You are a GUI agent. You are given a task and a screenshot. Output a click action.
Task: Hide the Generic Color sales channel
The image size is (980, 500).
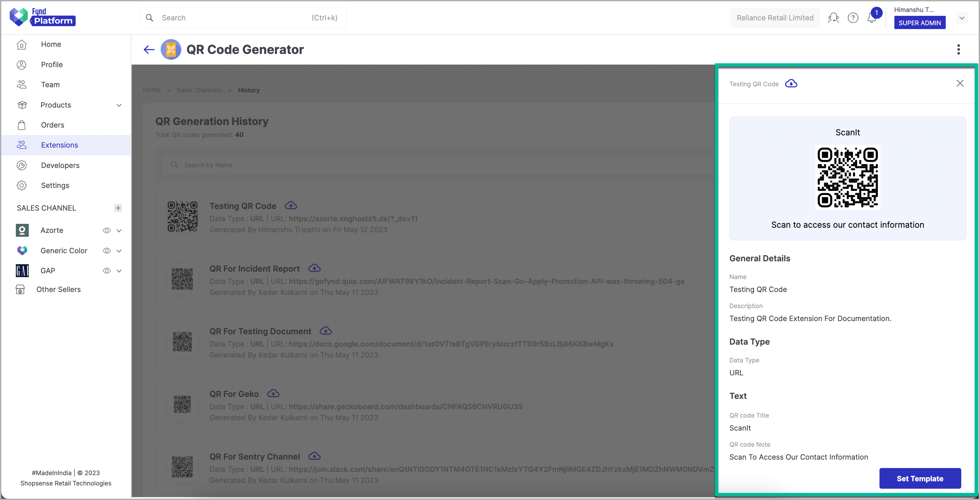pyautogui.click(x=107, y=250)
